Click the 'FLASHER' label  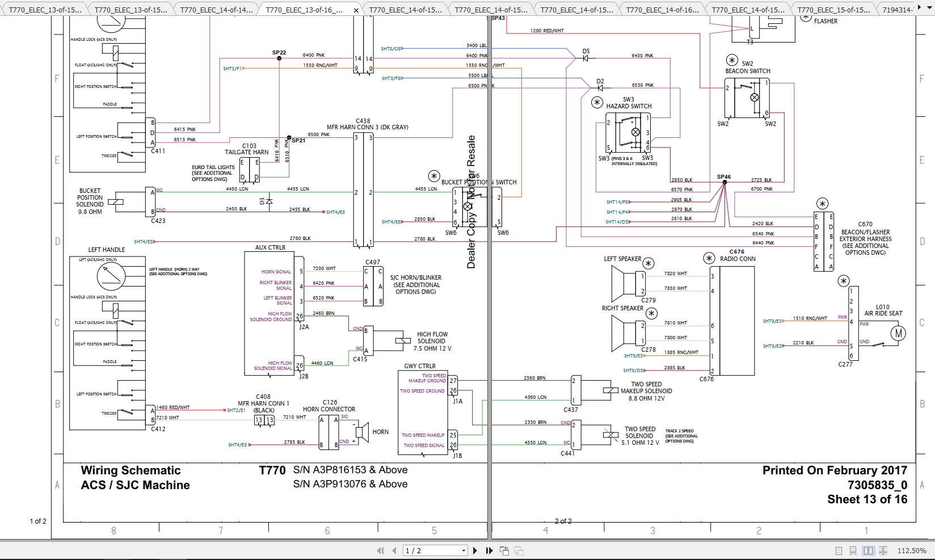(x=826, y=21)
